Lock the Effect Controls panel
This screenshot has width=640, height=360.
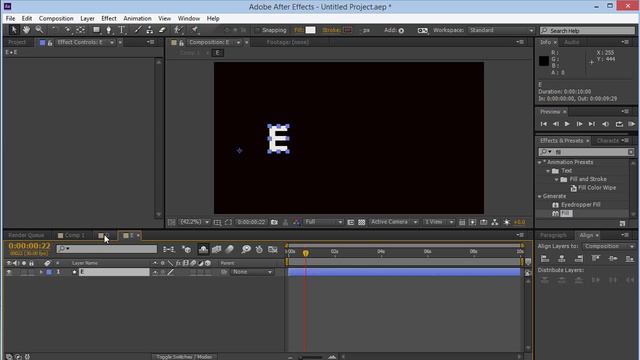[50, 42]
